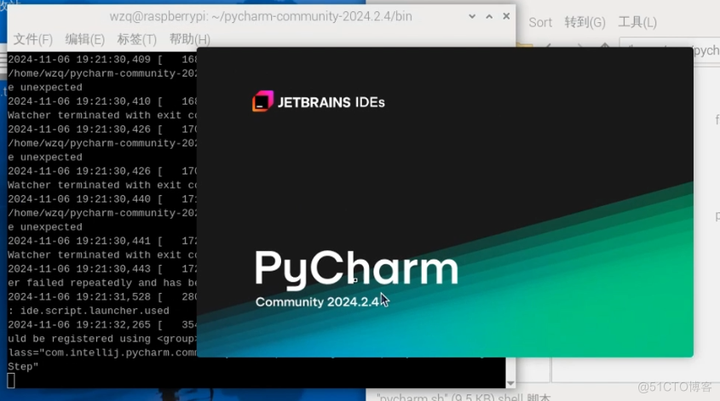720x401 pixels.
Task: Open the 工具(L) menu in the file manager
Action: [637, 23]
